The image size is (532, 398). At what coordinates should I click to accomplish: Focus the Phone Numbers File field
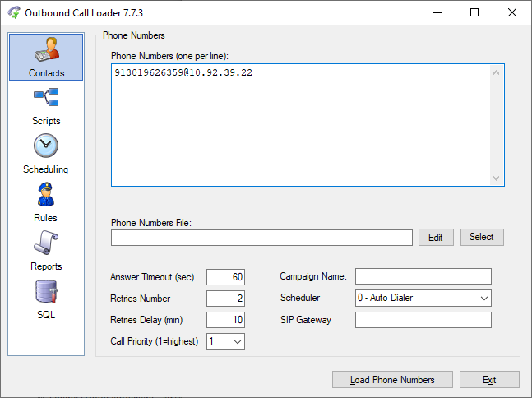pyautogui.click(x=261, y=238)
